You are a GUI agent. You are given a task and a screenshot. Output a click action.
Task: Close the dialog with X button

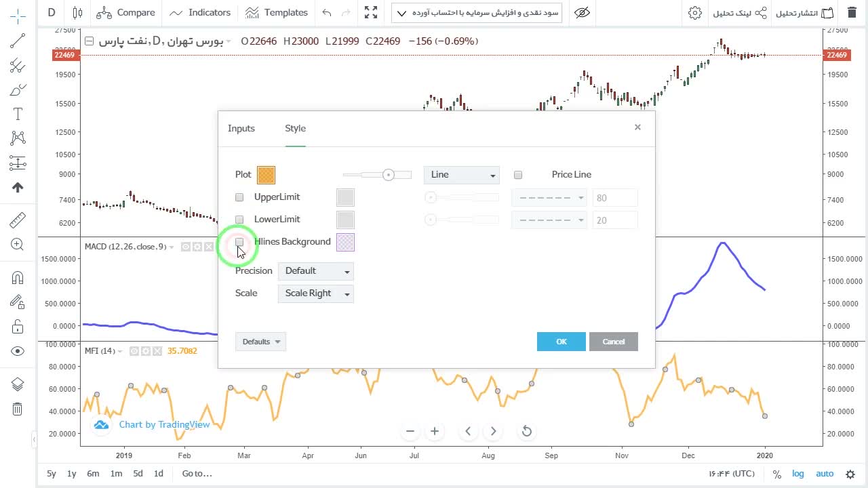tap(637, 127)
